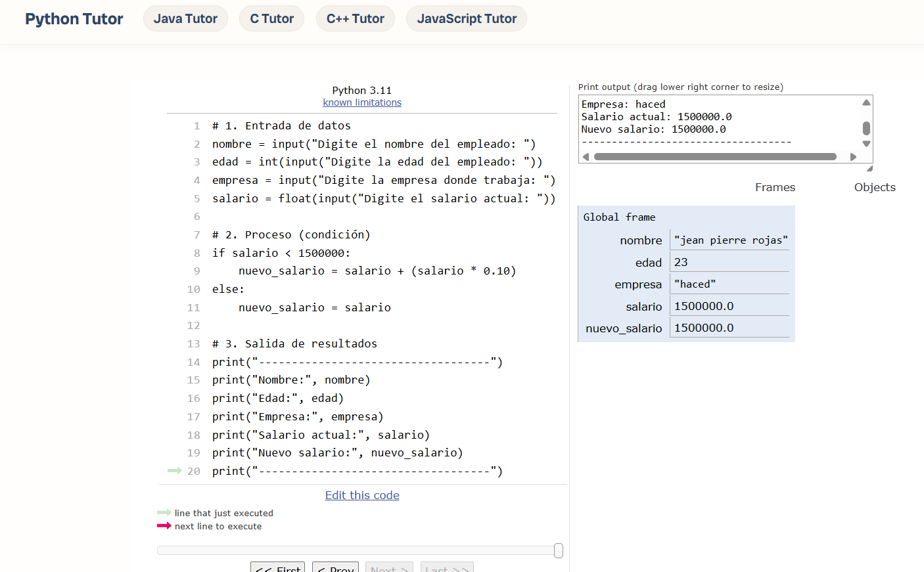
Task: Click the nuevo_salario value in Global frame
Action: coord(704,328)
